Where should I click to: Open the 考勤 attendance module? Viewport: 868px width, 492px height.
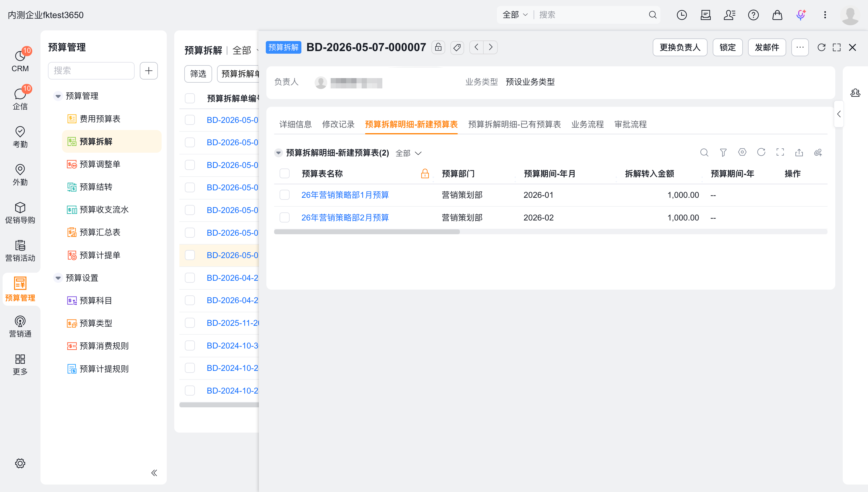tap(20, 137)
